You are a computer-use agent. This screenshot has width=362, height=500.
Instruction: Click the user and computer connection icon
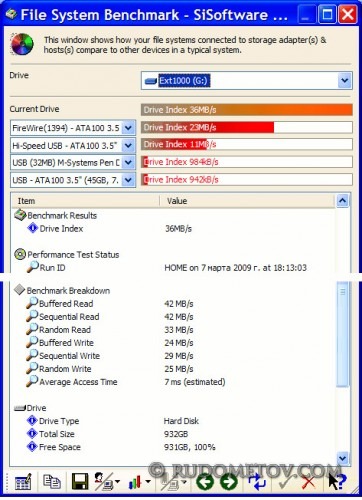[x=104, y=482]
